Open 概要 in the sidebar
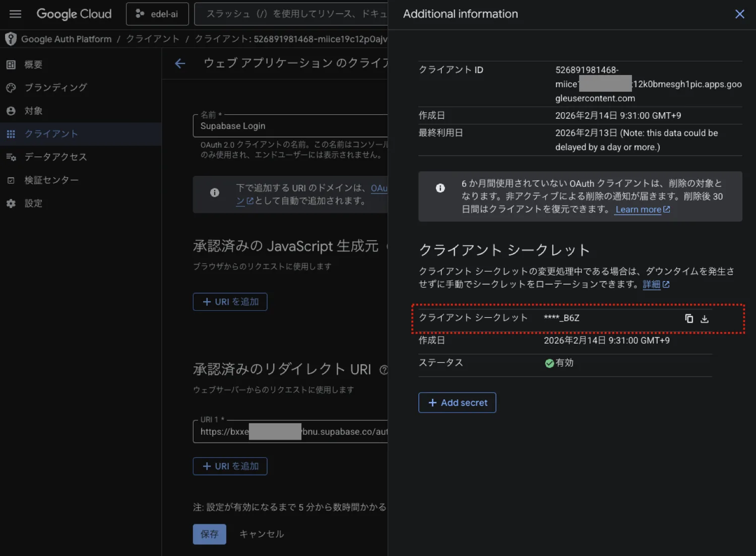 (33, 64)
